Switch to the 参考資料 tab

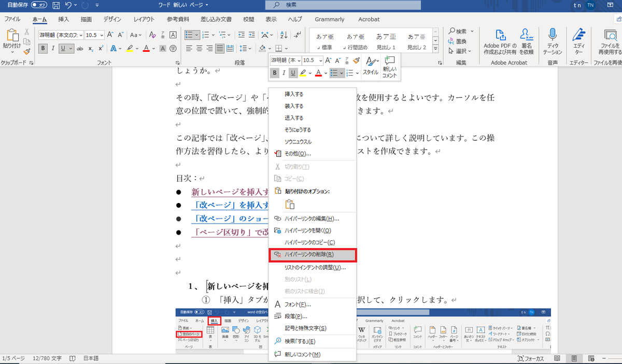tap(178, 19)
